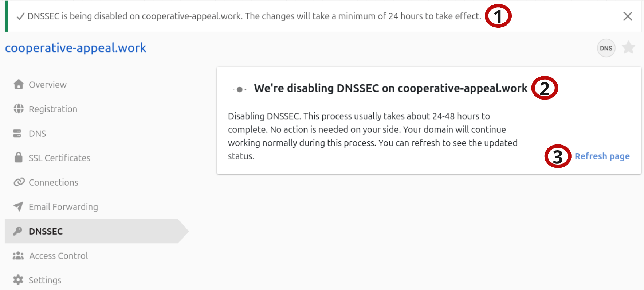Switch to the Access Control section
The image size is (644, 290).
pyautogui.click(x=59, y=255)
